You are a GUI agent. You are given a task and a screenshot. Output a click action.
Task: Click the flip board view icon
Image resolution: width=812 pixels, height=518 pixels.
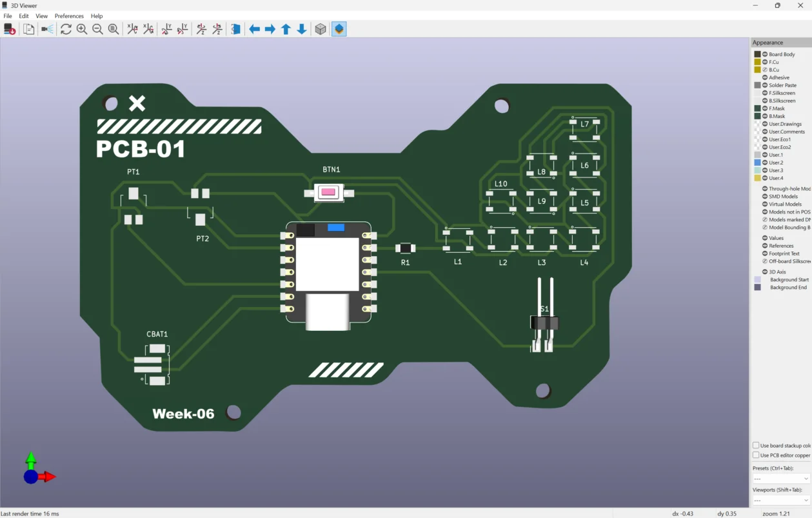point(236,29)
